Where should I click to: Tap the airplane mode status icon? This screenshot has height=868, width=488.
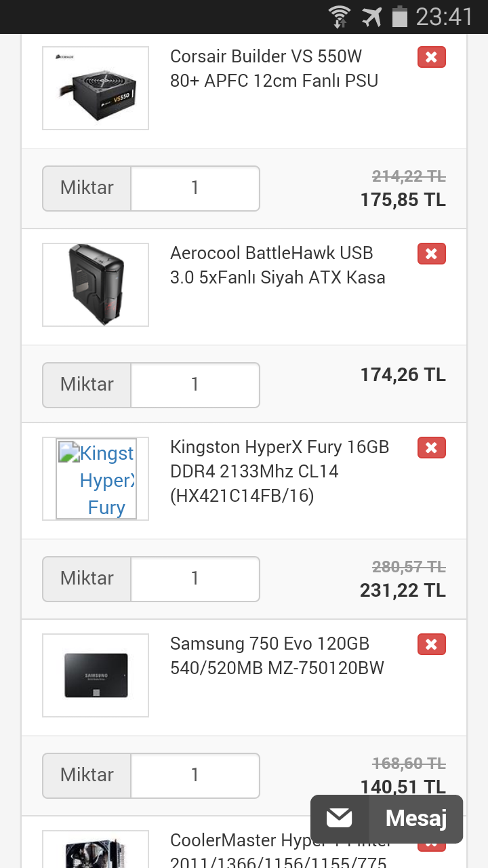pos(371,16)
